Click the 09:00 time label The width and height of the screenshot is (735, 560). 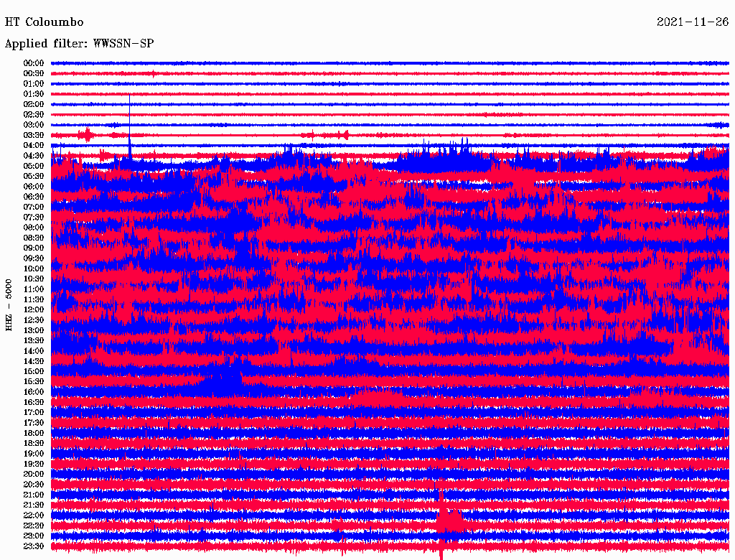click(x=34, y=248)
